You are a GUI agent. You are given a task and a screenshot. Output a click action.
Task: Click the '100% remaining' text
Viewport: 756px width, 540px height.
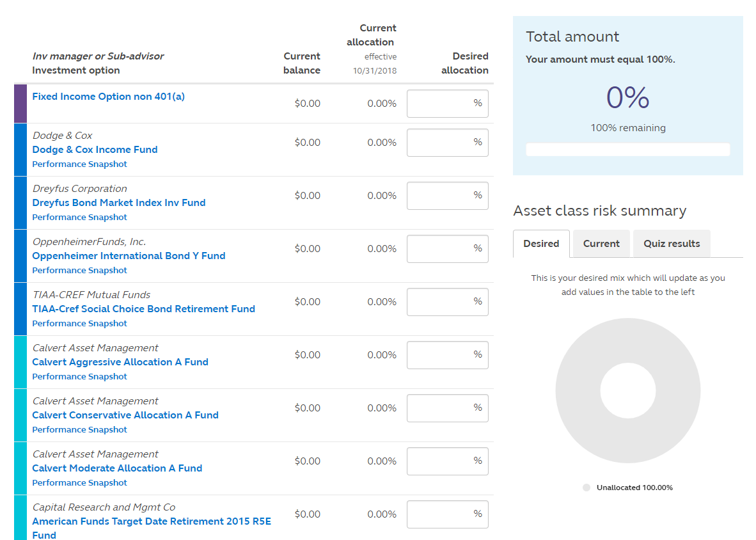[x=627, y=128]
